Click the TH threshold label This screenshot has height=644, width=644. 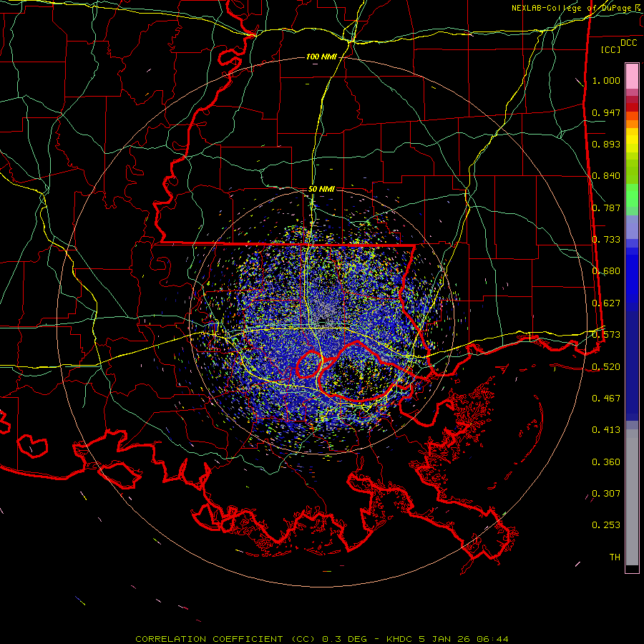[615, 557]
